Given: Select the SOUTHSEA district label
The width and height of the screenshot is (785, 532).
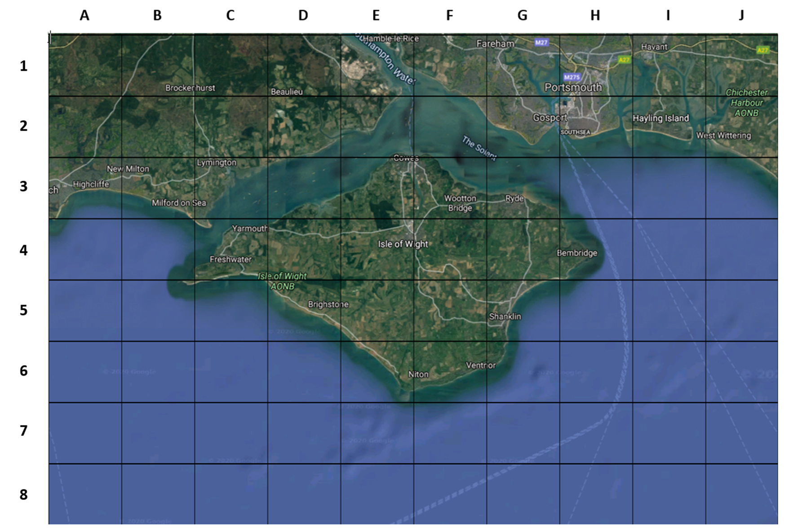Looking at the screenshot, I should [575, 132].
